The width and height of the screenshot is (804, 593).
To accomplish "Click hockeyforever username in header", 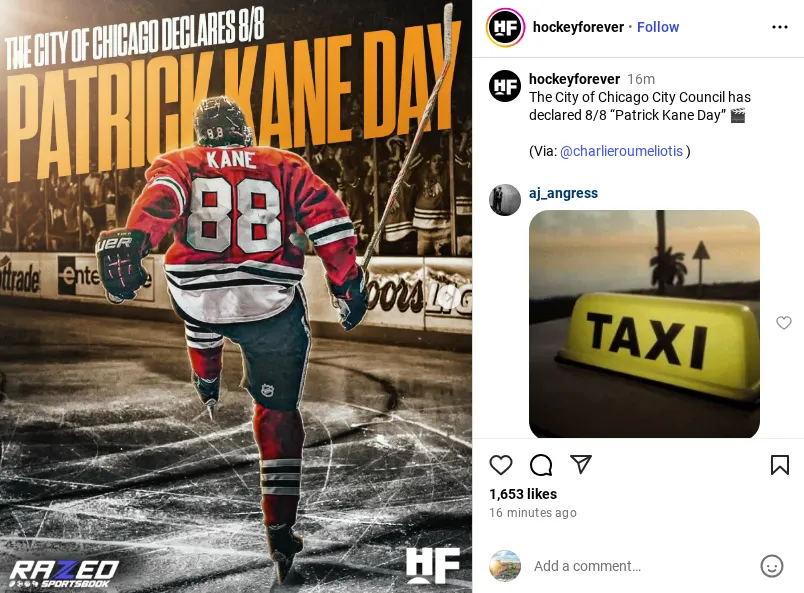I will (x=578, y=27).
